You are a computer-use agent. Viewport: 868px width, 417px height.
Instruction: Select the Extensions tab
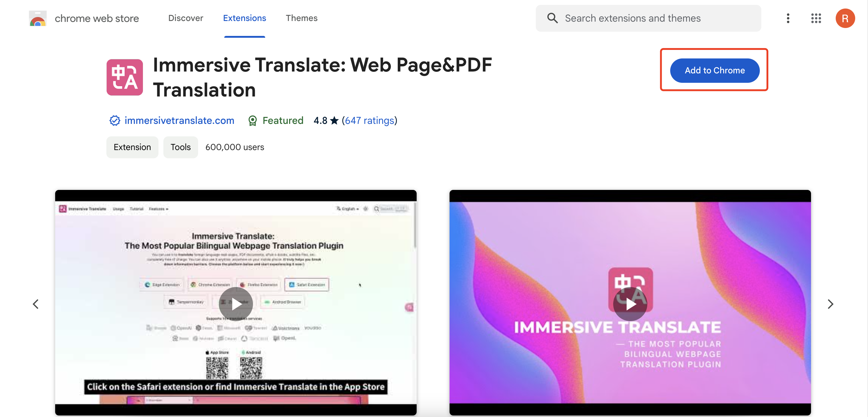pos(244,18)
